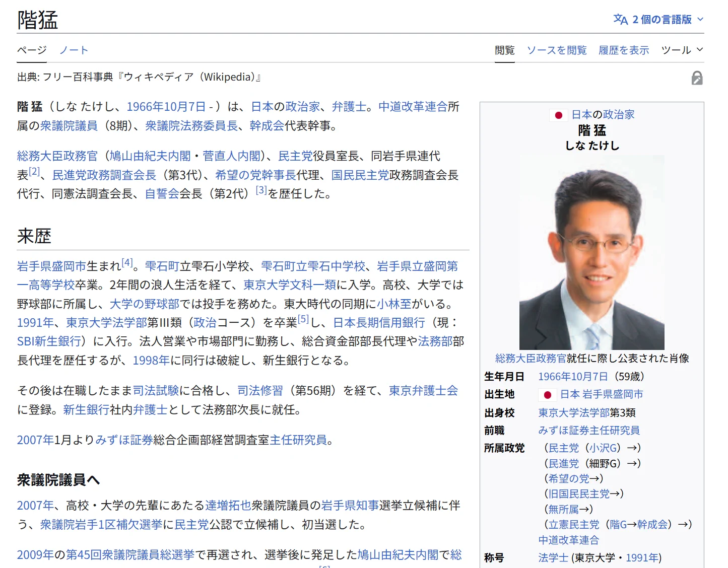Click the 所属政党 infobox label

tap(504, 448)
